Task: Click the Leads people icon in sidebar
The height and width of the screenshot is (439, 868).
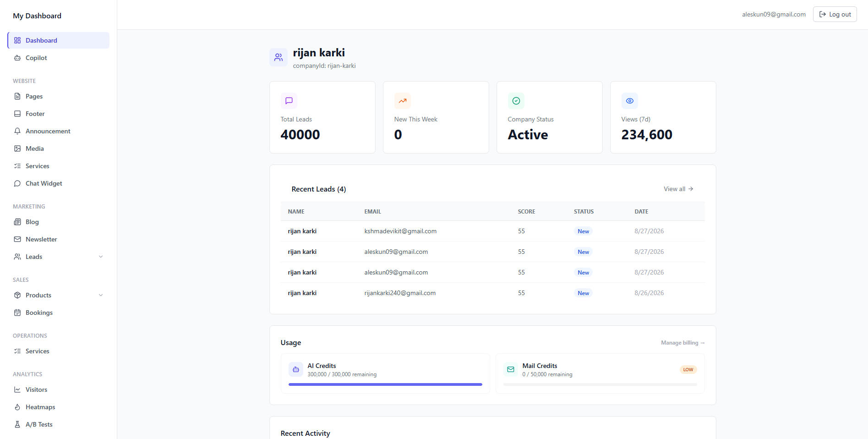Action: pyautogui.click(x=17, y=257)
